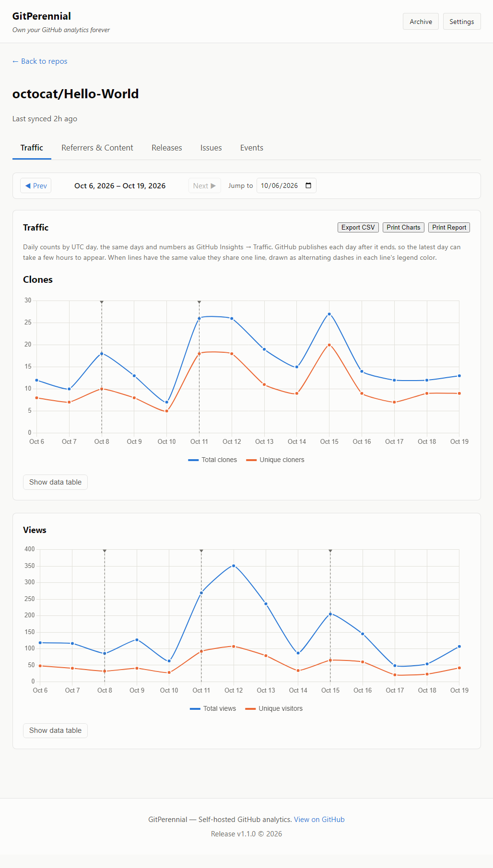Go back to repos list

[40, 61]
